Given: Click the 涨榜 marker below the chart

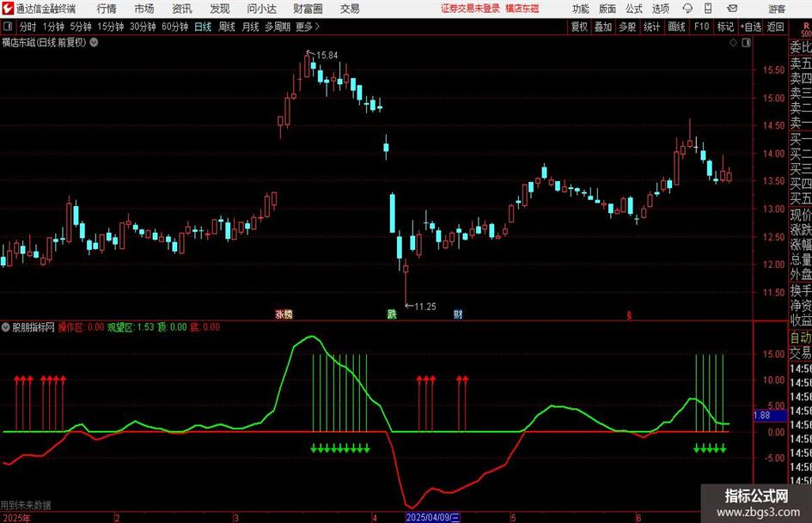Looking at the screenshot, I should coord(284,313).
